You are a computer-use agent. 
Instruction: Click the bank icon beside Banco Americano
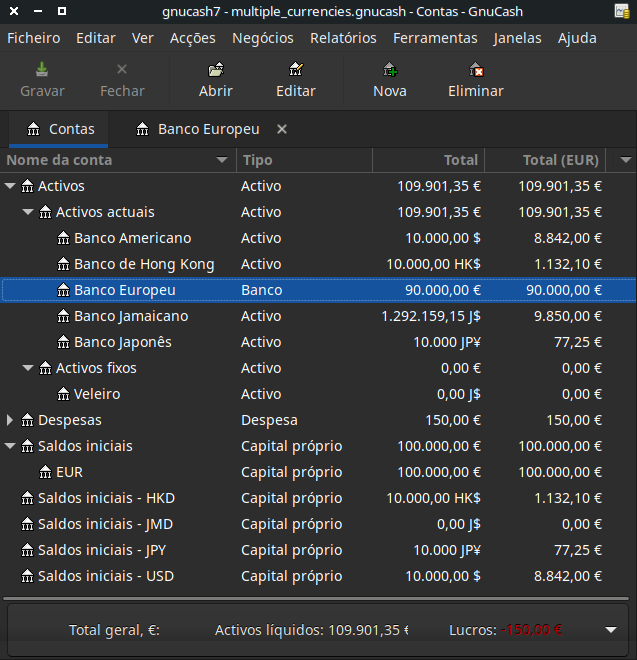pos(63,238)
